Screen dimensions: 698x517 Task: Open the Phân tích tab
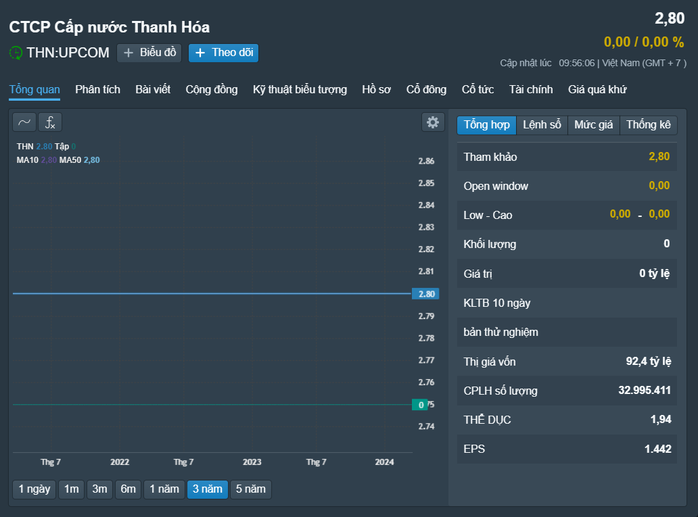tap(97, 90)
